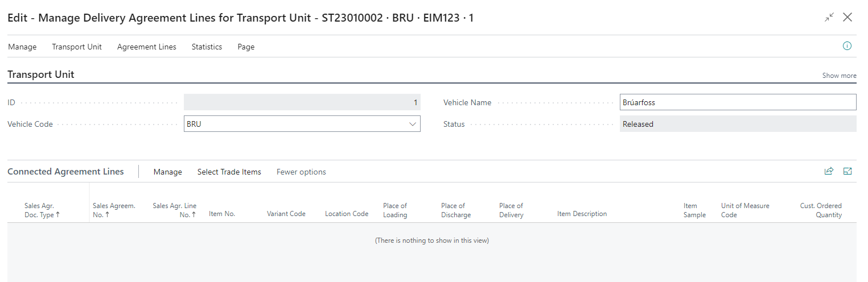This screenshot has height=282, width=868.
Task: Open the Agreement Lines menu
Action: click(x=147, y=47)
